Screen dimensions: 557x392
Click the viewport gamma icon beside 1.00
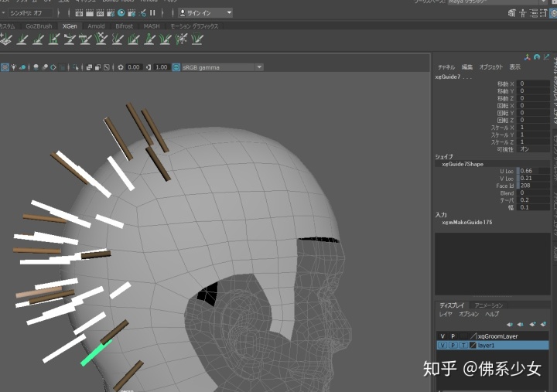click(149, 67)
